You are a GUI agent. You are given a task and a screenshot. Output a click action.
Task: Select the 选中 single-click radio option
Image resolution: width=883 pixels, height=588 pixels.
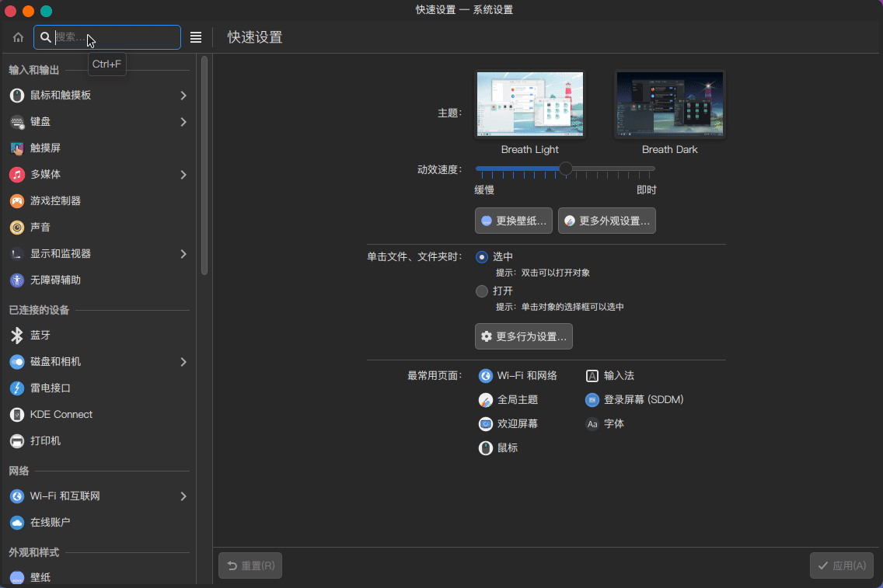(482, 257)
